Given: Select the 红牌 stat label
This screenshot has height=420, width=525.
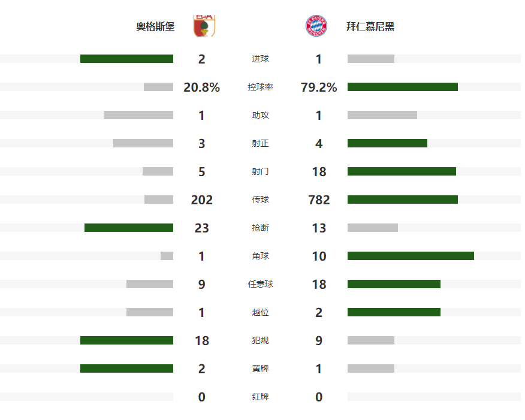Looking at the screenshot, I should click(260, 397).
